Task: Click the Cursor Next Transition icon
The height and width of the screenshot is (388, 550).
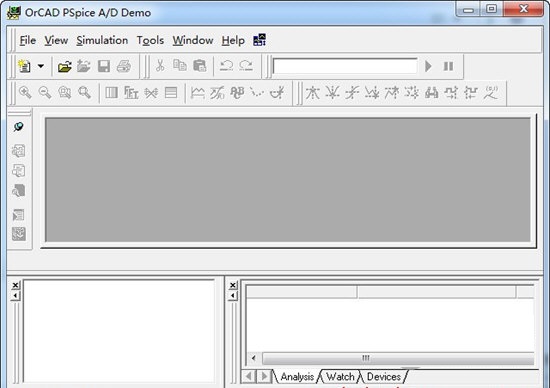Action: 451,93
